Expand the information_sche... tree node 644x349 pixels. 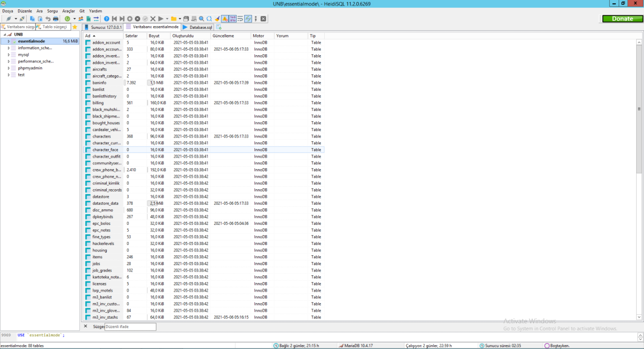9,48
